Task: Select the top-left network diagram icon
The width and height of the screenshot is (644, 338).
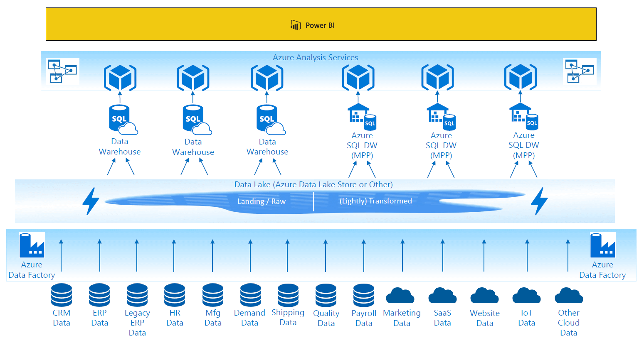Action: coord(62,71)
